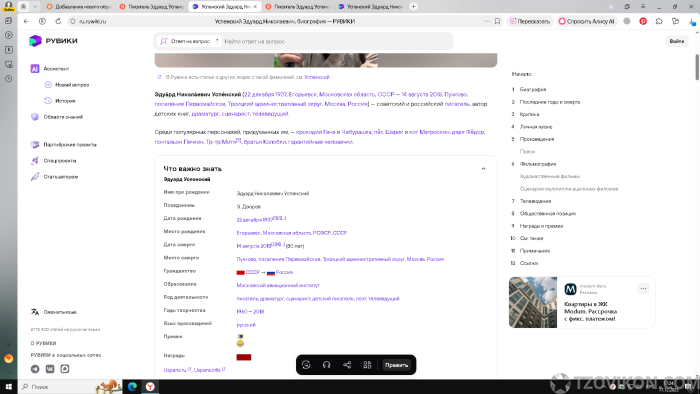Open the downloads icon in browser toolbar
Viewport: 700px width, 394px height.
click(692, 21)
